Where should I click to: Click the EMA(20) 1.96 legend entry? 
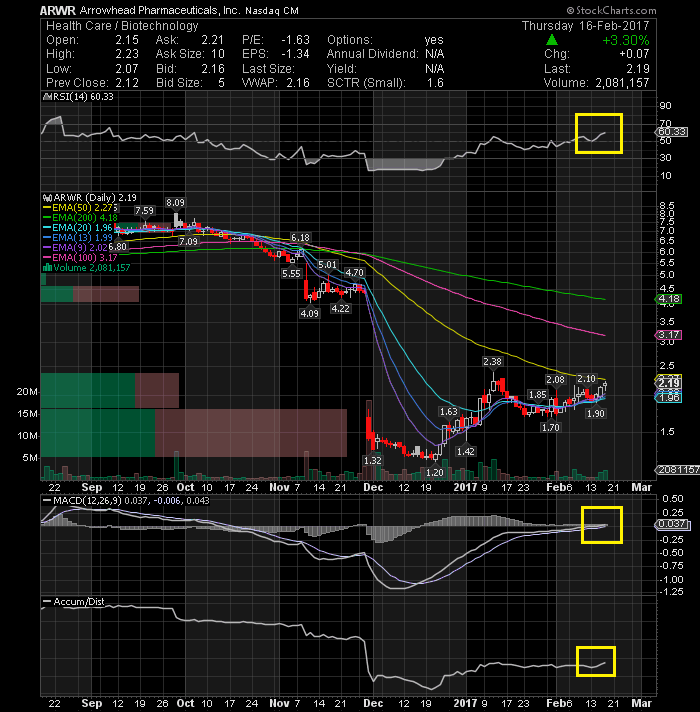[x=78, y=227]
